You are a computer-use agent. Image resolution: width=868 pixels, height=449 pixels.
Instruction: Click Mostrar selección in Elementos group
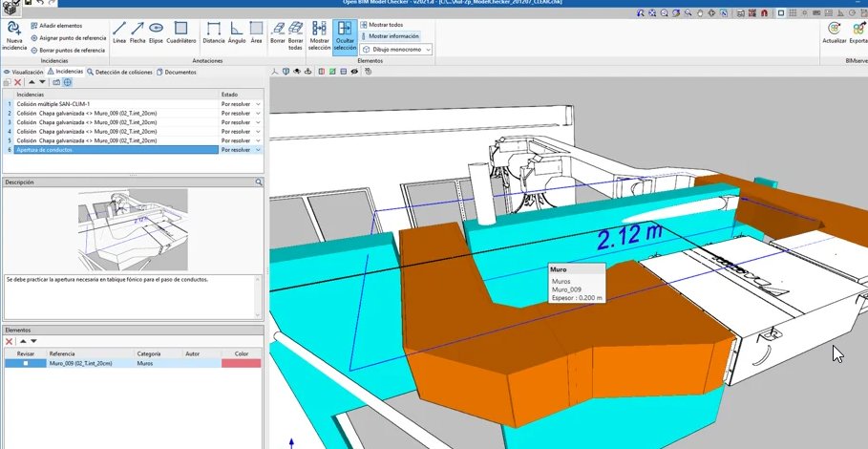click(x=319, y=36)
